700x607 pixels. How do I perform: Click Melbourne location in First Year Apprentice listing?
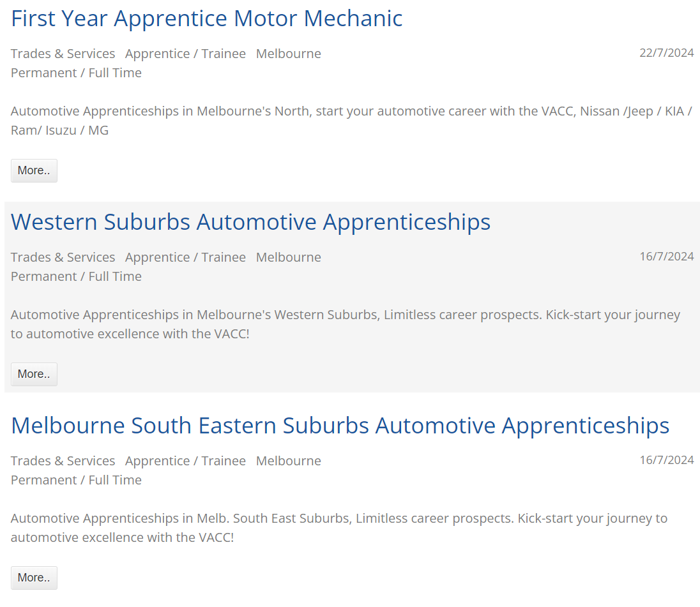click(x=288, y=54)
